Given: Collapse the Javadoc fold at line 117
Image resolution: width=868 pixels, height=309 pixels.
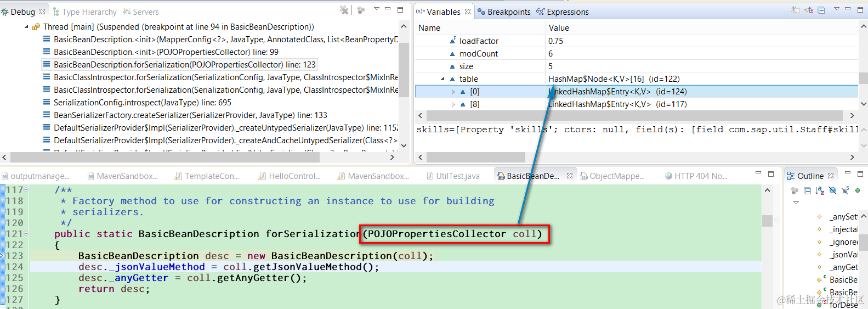Looking at the screenshot, I should click(26, 190).
